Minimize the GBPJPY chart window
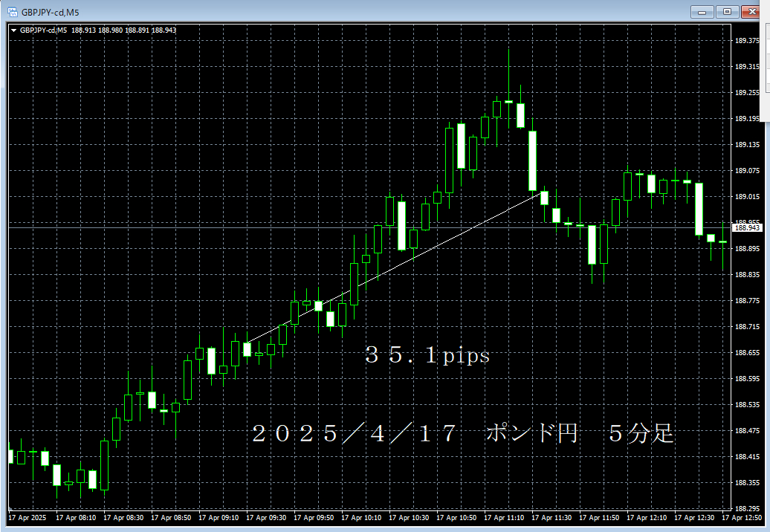Screen dimensions: 770x532 pos(702,12)
